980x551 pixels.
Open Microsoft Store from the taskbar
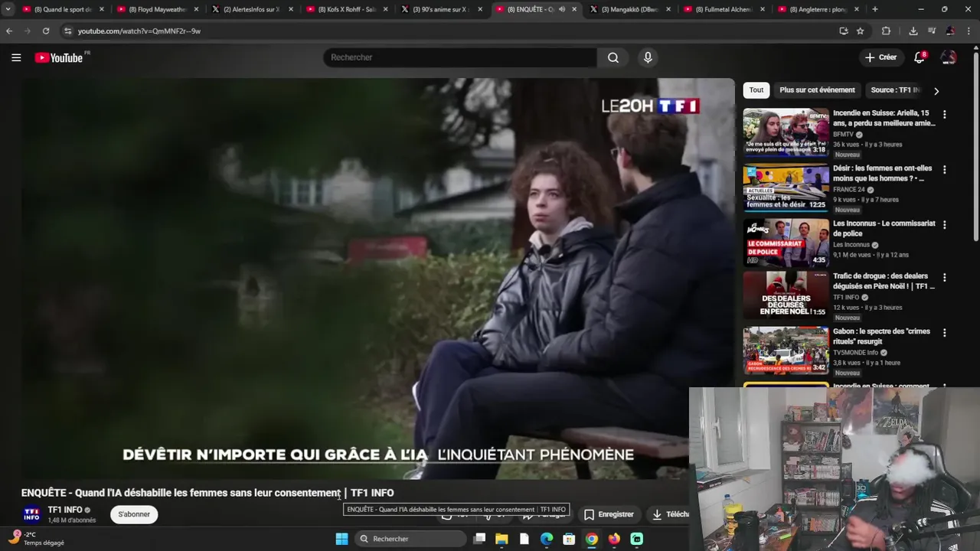click(x=569, y=539)
